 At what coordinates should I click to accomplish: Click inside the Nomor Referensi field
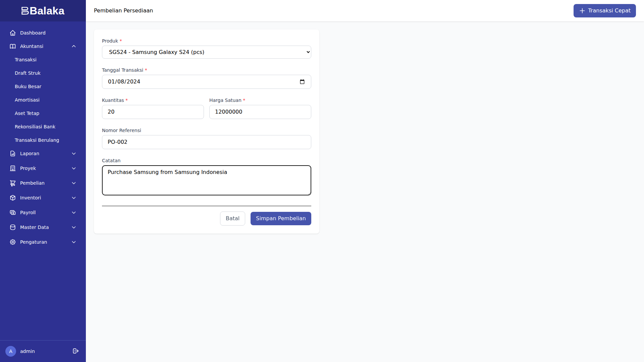click(x=206, y=142)
